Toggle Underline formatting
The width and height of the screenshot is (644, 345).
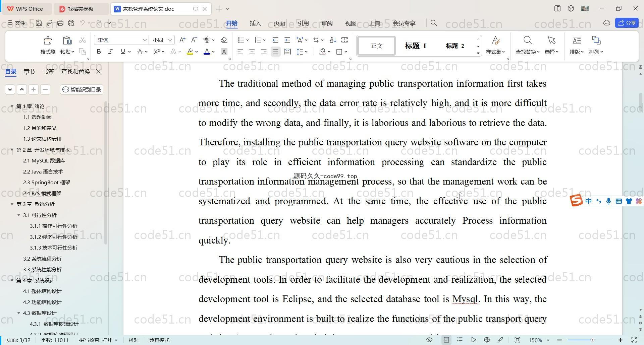pyautogui.click(x=123, y=52)
